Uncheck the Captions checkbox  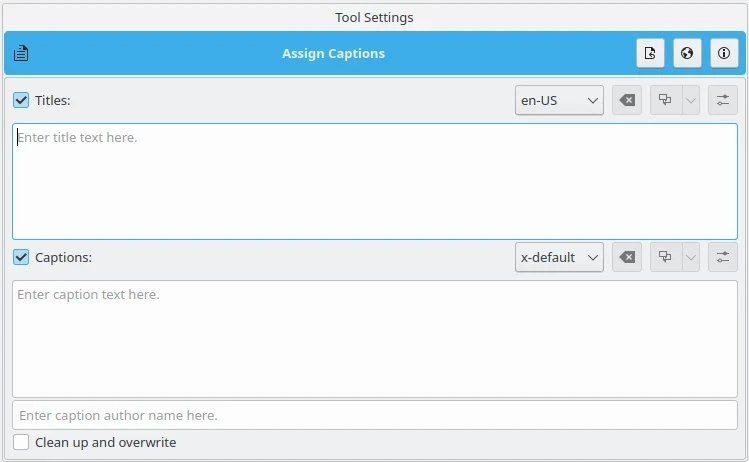[x=21, y=257]
